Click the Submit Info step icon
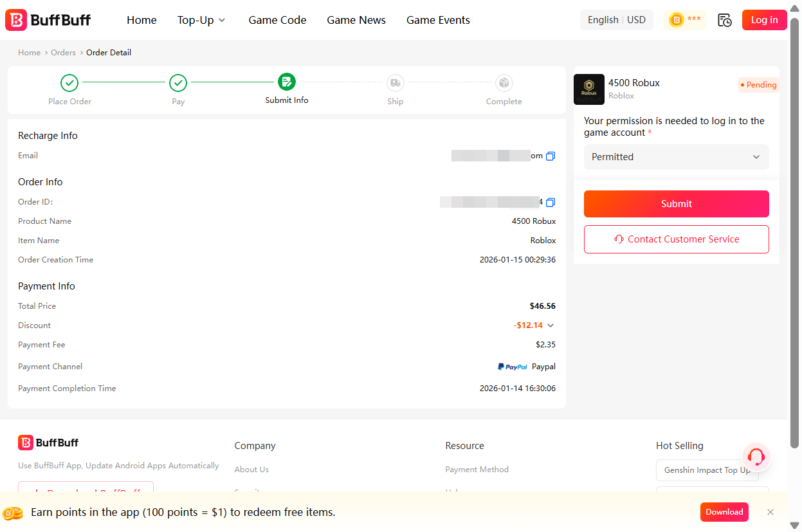Viewport: 802px width, 532px height. [287, 82]
